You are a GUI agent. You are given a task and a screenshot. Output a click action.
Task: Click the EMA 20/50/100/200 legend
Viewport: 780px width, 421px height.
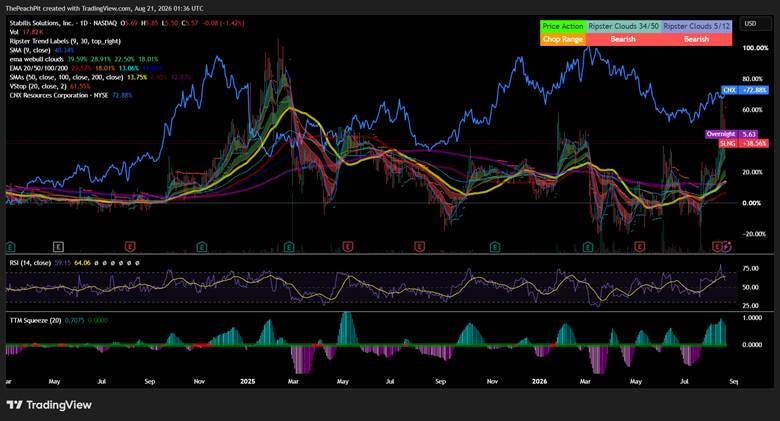coord(39,68)
